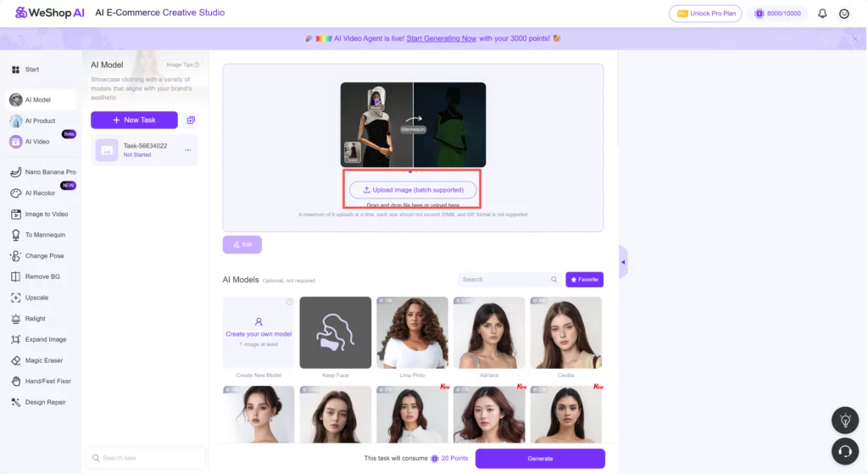Image resolution: width=868 pixels, height=474 pixels.
Task: Open headset customer support button
Action: tap(845, 451)
